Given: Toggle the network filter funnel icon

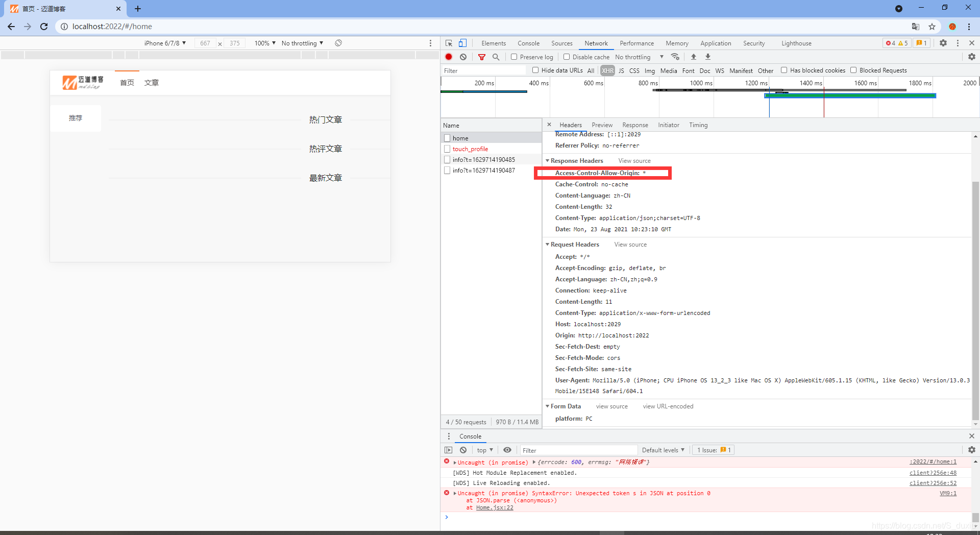Looking at the screenshot, I should click(482, 57).
